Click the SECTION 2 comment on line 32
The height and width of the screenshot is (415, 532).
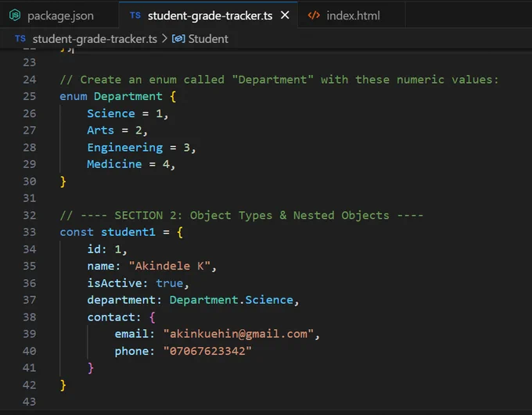pos(242,215)
